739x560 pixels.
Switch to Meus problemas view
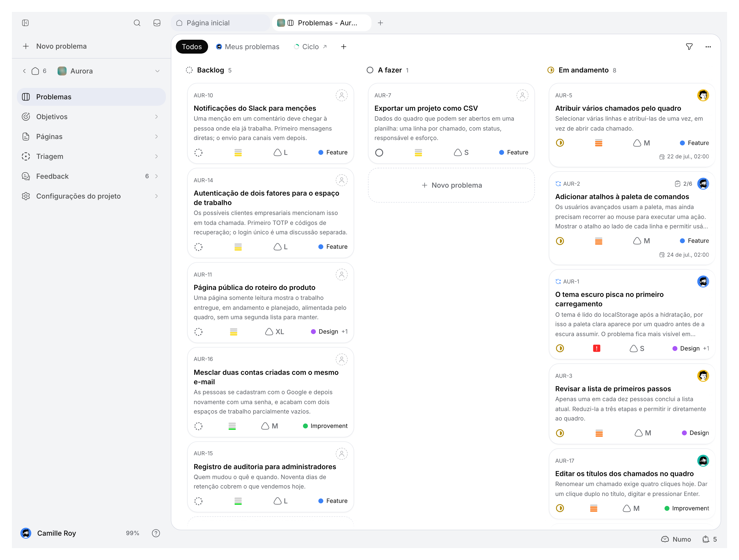coord(248,47)
